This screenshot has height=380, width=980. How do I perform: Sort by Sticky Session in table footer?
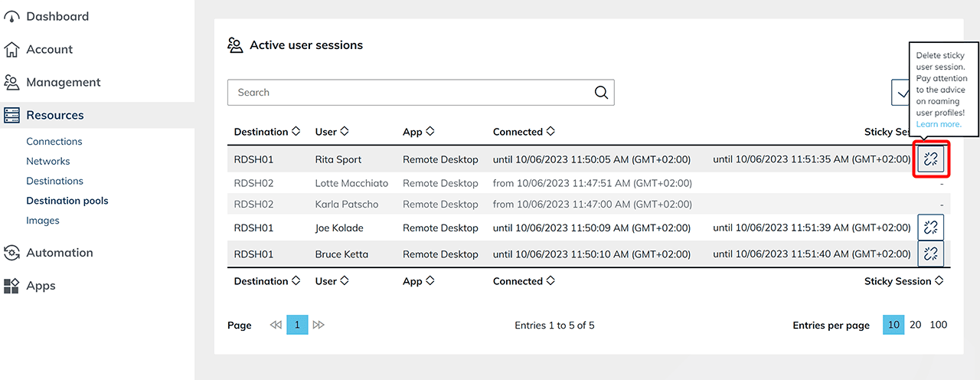(939, 281)
